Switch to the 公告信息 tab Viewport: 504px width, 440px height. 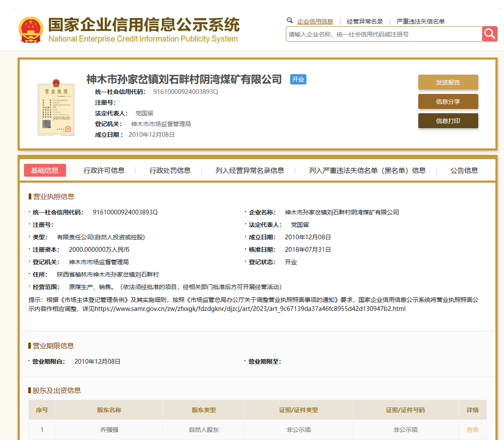464,170
